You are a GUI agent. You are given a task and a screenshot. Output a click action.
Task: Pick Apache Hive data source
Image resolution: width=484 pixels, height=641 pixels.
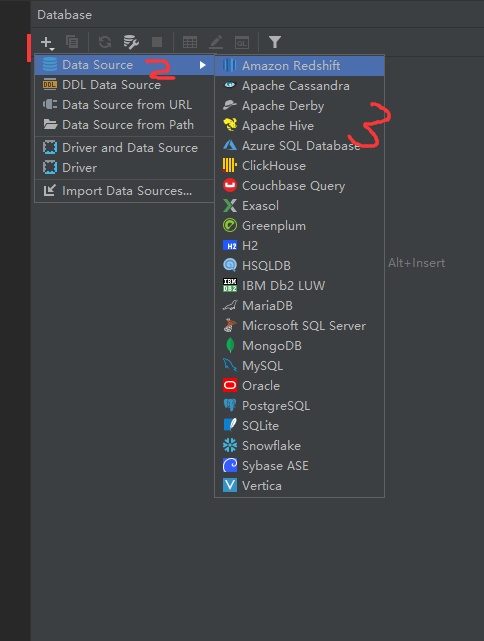[299, 126]
